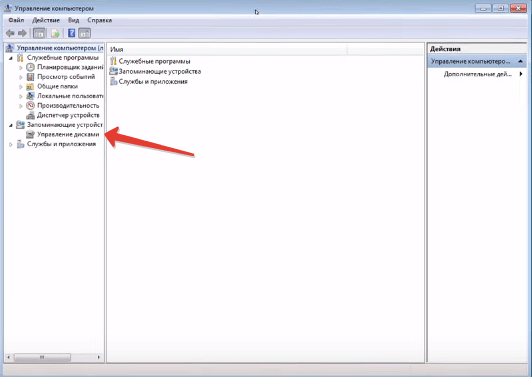Open the Справка menu

[x=99, y=20]
